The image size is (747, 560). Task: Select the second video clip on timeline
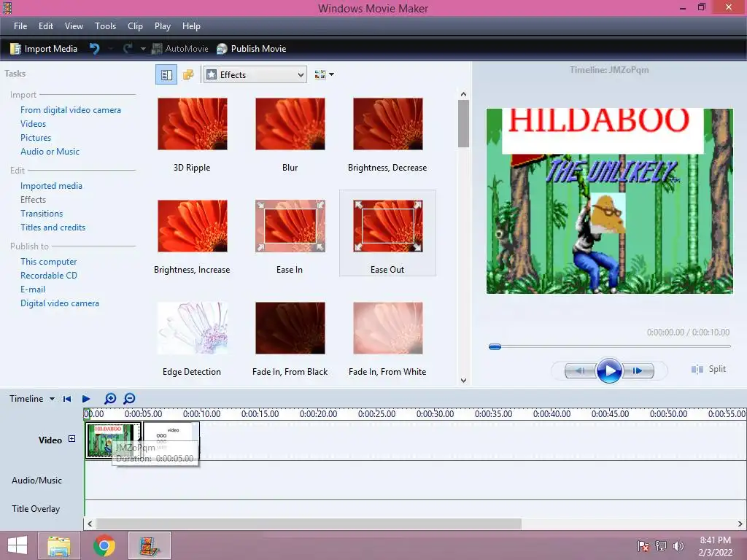point(171,440)
